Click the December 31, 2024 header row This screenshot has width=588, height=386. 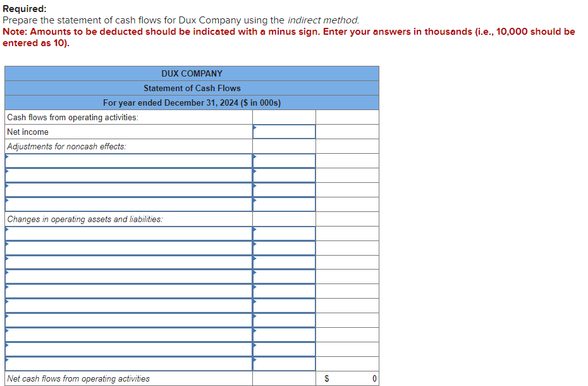[192, 103]
